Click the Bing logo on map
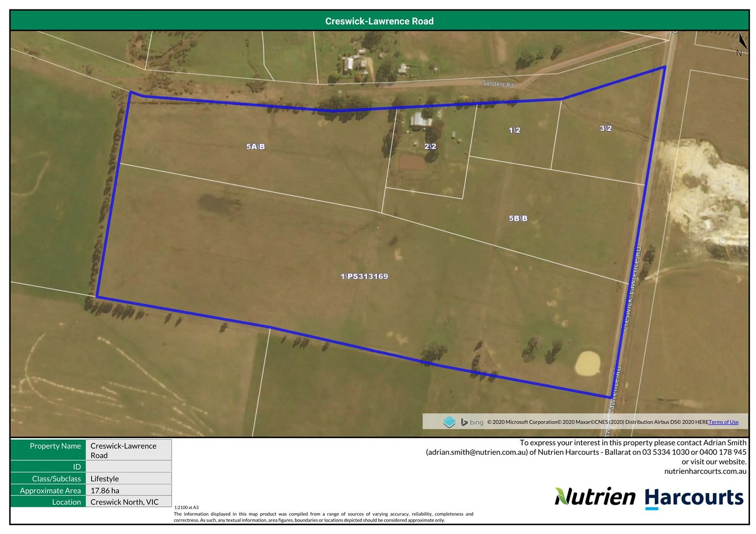 tap(472, 422)
